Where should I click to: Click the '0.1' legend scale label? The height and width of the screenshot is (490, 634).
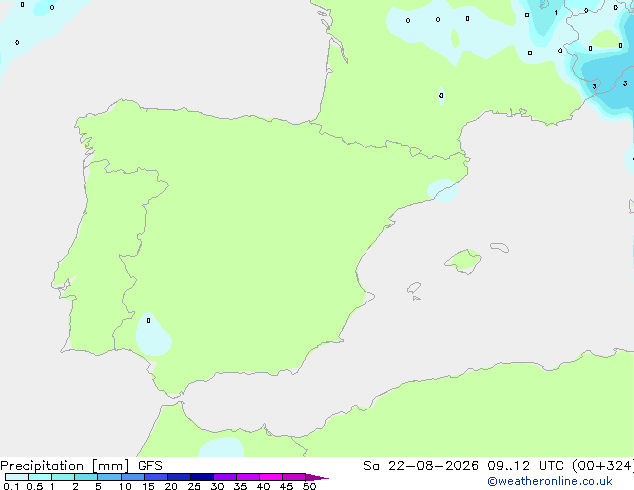11,486
